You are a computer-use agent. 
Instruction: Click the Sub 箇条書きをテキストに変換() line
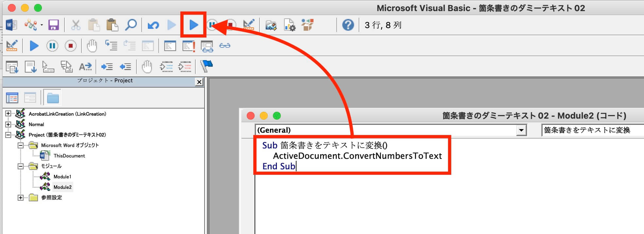[x=325, y=145]
